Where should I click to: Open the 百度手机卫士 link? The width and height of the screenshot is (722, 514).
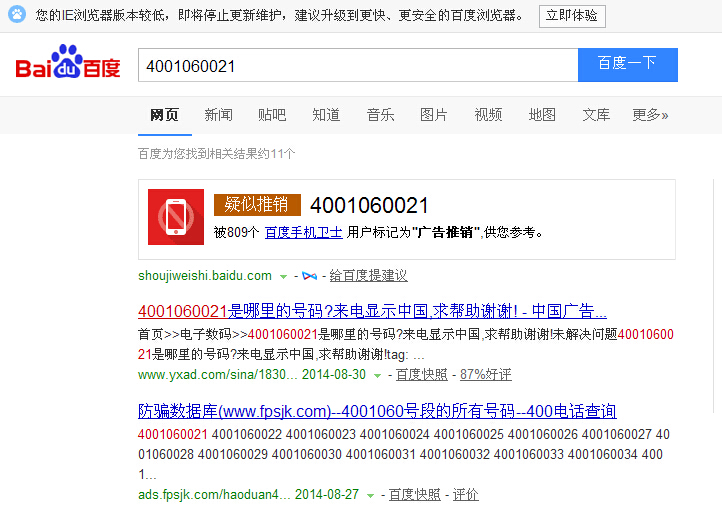click(x=304, y=232)
